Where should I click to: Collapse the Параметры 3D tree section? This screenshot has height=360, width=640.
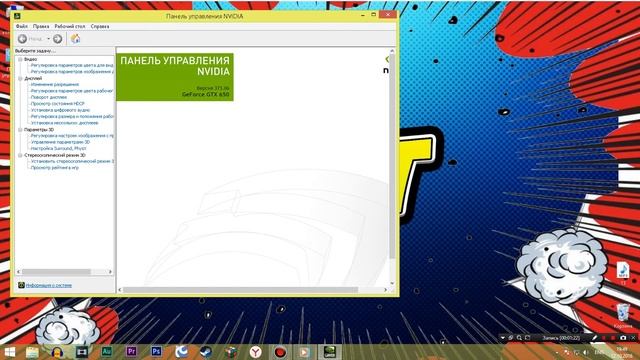[x=20, y=129]
